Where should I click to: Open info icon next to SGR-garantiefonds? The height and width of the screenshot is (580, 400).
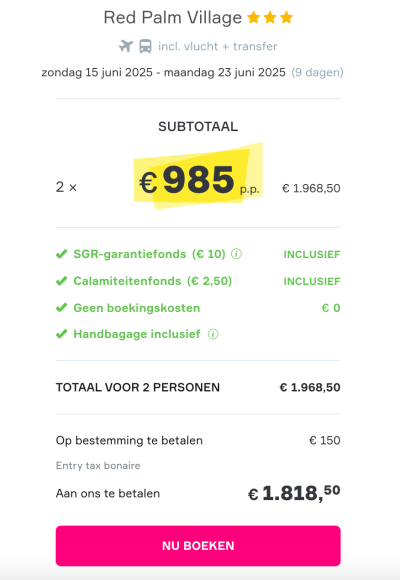[x=236, y=254]
